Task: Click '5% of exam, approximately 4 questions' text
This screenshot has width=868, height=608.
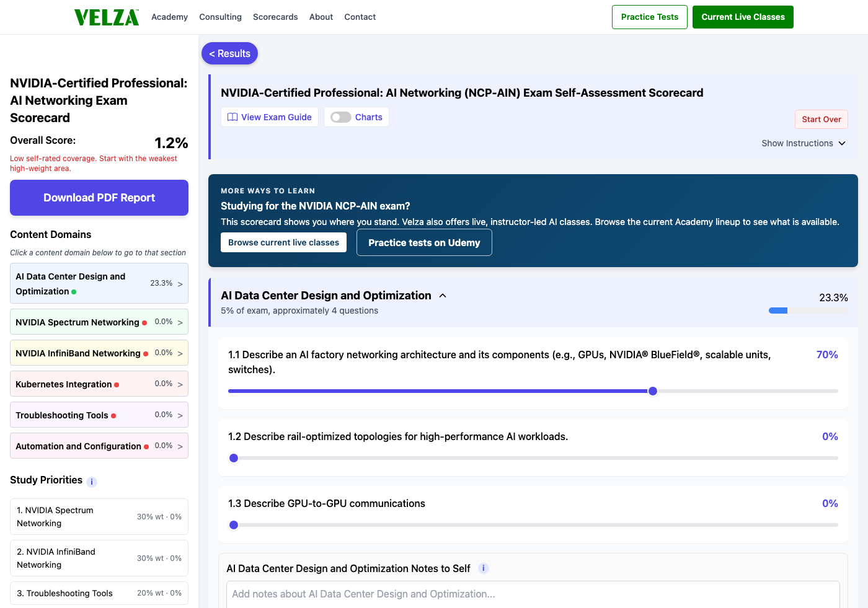Action: tap(299, 311)
